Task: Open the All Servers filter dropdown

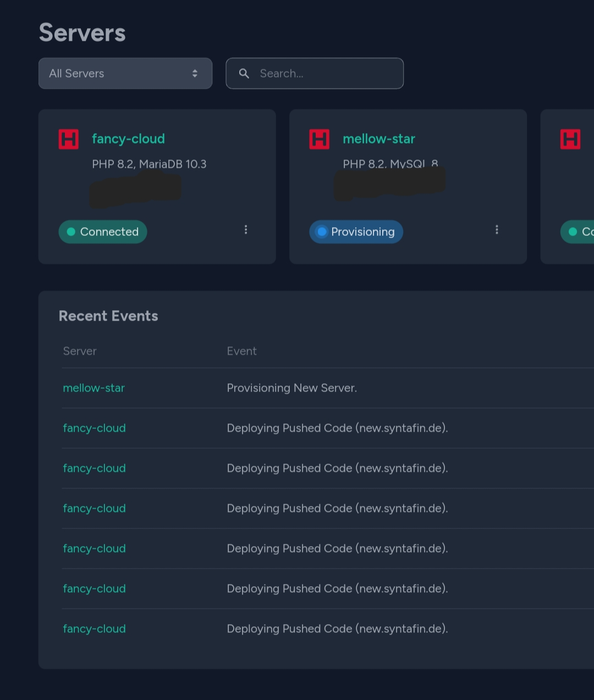Action: [x=125, y=73]
